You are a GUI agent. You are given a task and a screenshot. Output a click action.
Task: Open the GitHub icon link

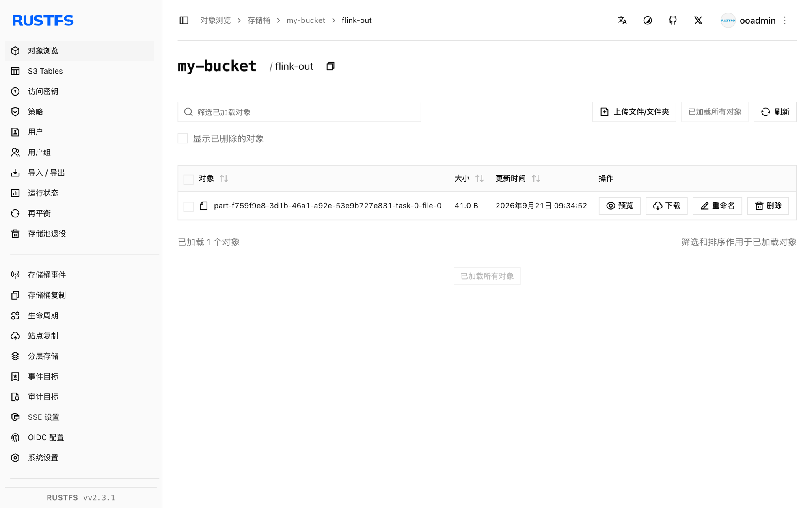[x=673, y=20]
